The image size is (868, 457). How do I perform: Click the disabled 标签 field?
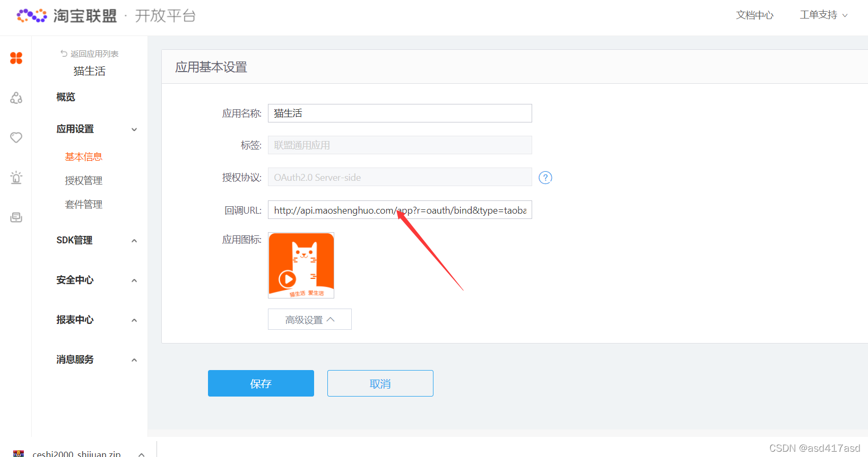click(400, 145)
